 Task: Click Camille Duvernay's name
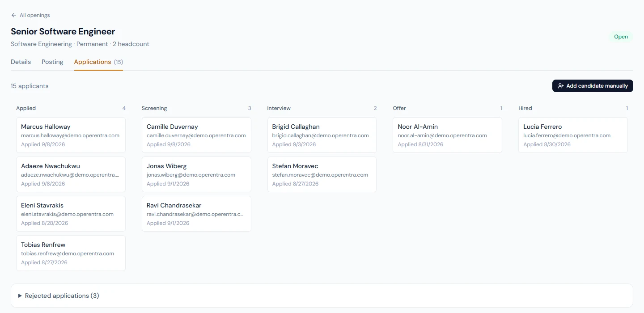coord(172,127)
